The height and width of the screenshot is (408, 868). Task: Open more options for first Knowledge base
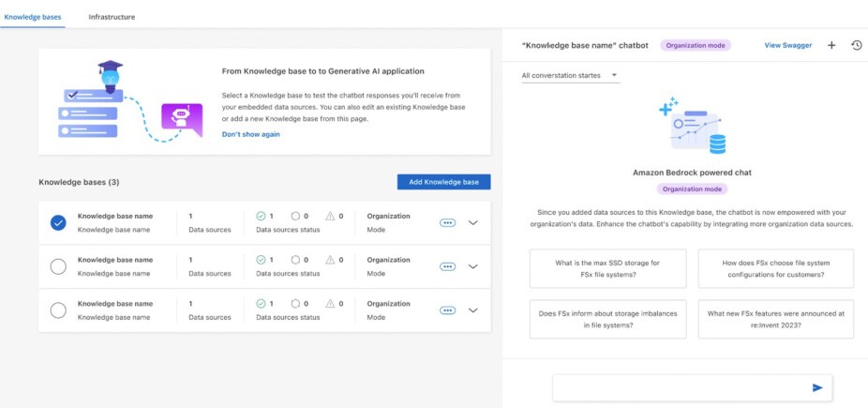(448, 222)
